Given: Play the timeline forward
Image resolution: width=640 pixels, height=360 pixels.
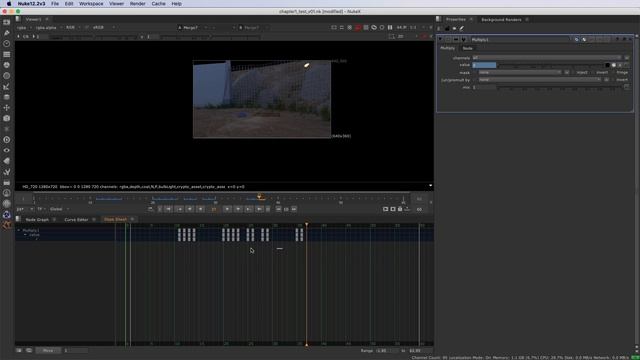Looking at the screenshot, I should [238, 209].
